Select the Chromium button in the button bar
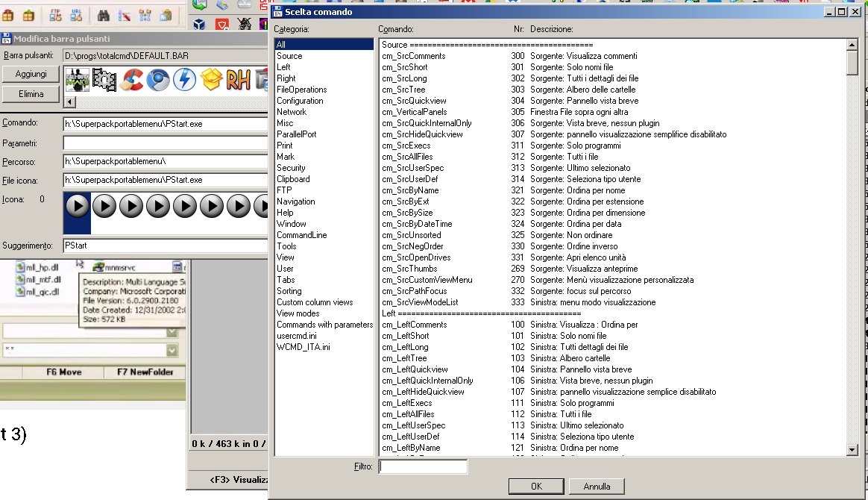This screenshot has height=500, width=868. point(158,80)
